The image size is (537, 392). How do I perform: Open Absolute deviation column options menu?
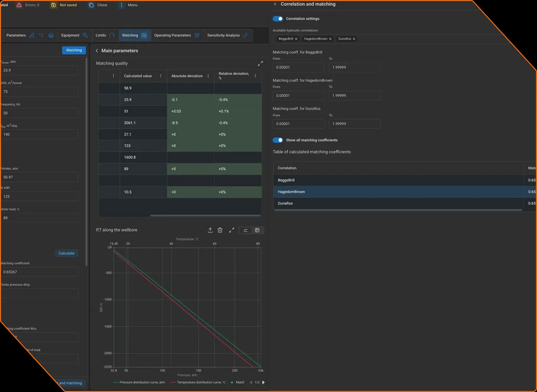(x=208, y=76)
